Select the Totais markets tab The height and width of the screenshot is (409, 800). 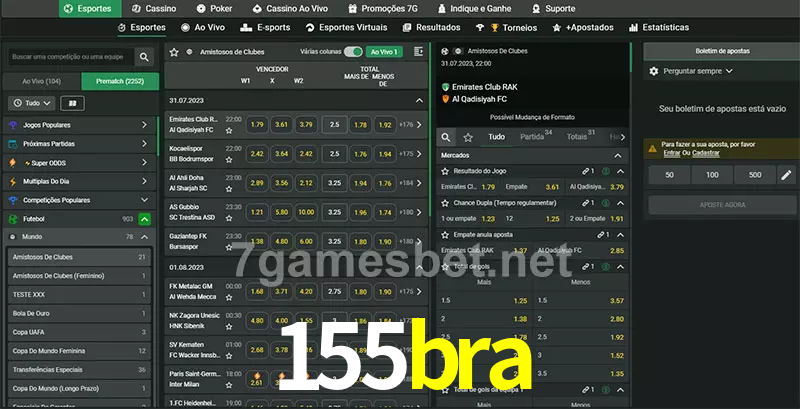click(581, 137)
